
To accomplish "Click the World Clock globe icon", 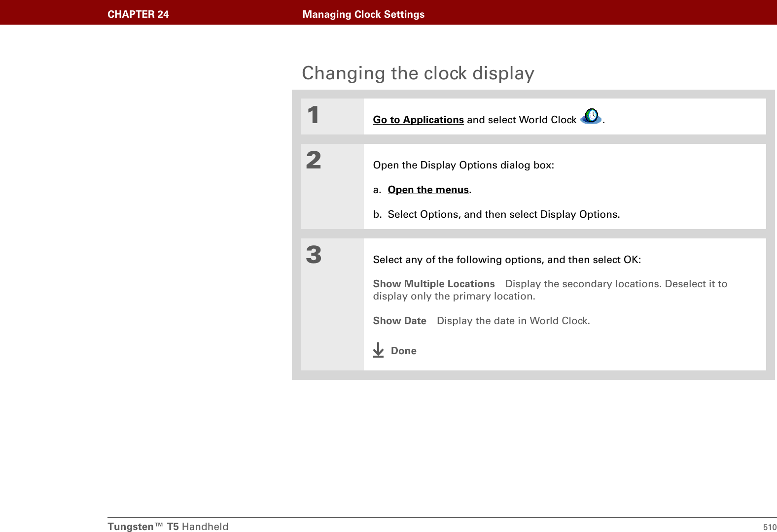I will tap(591, 116).
